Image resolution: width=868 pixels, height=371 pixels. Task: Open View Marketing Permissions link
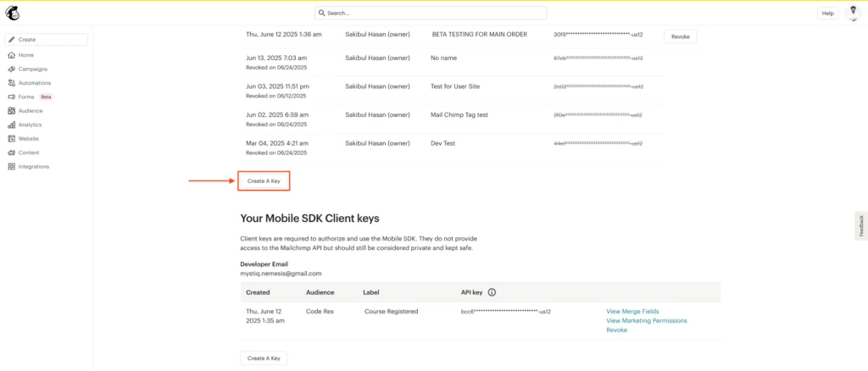(x=647, y=321)
